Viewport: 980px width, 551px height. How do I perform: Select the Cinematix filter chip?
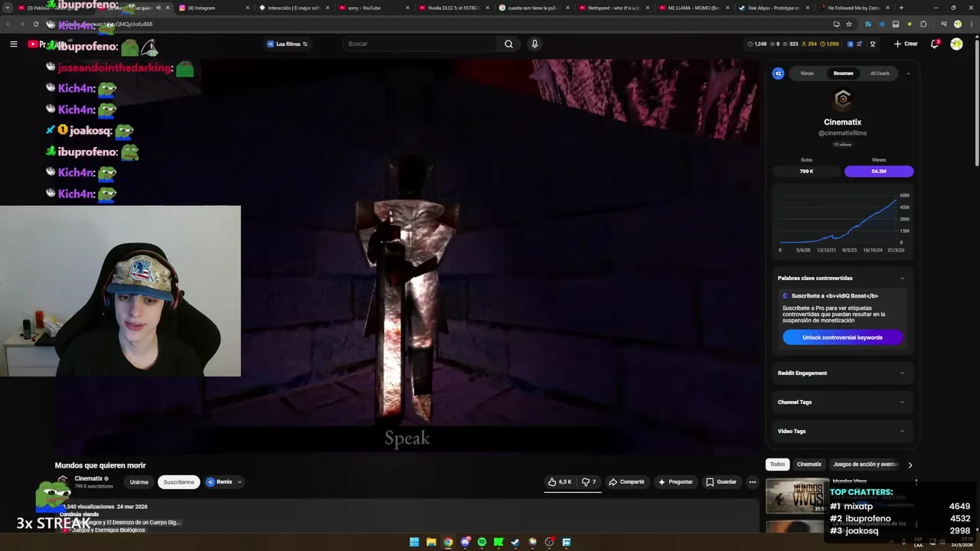808,465
